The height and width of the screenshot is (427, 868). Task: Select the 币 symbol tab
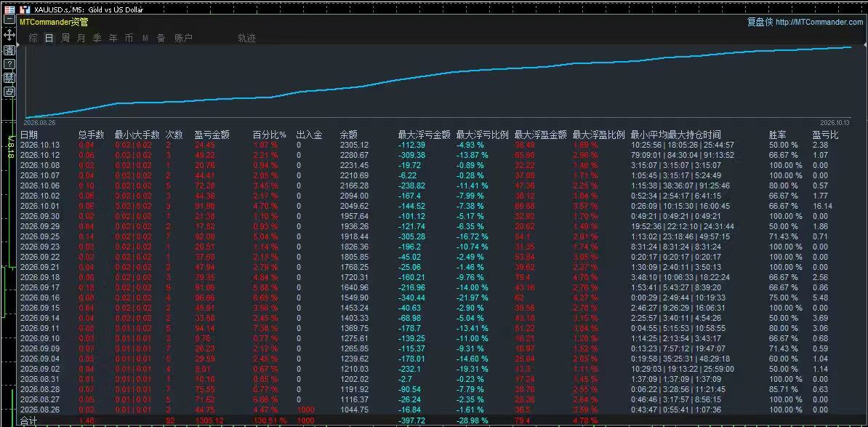point(129,39)
